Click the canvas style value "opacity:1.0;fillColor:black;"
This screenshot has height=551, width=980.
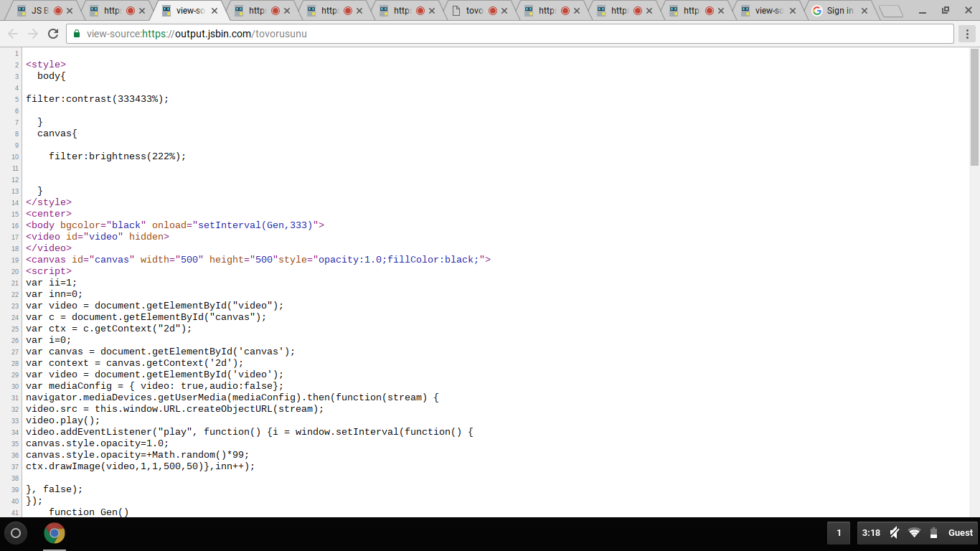click(x=399, y=260)
